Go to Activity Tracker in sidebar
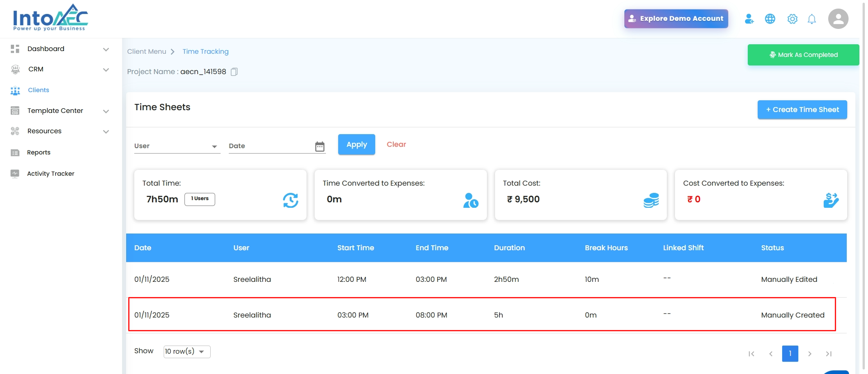 tap(51, 173)
